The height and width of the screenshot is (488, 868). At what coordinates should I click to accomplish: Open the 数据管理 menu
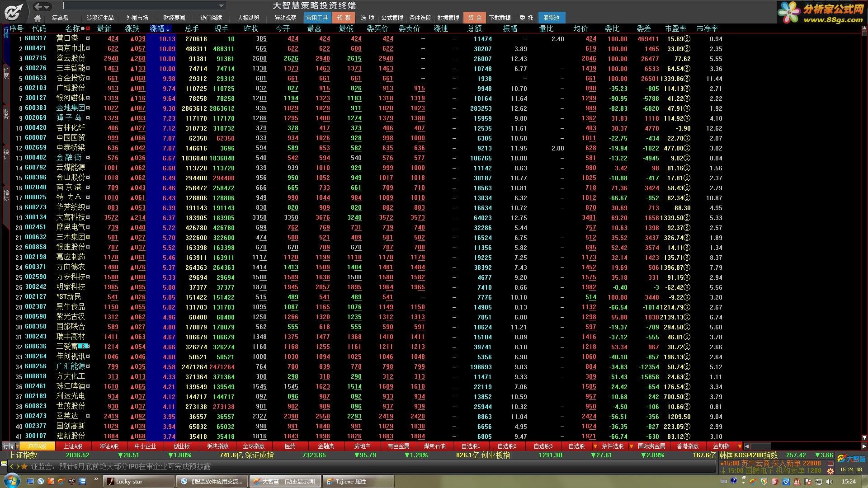coord(448,18)
